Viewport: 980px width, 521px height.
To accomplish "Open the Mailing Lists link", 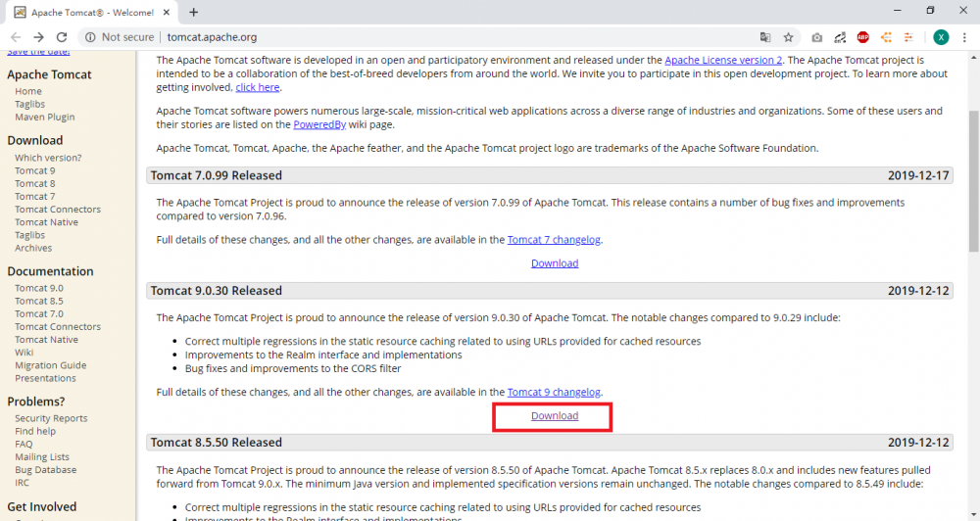I will (42, 457).
